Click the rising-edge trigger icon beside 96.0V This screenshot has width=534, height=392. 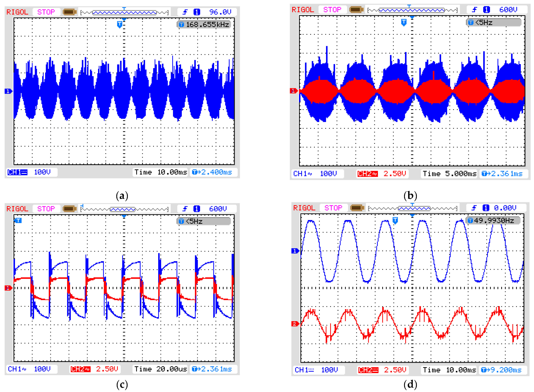tap(185, 12)
